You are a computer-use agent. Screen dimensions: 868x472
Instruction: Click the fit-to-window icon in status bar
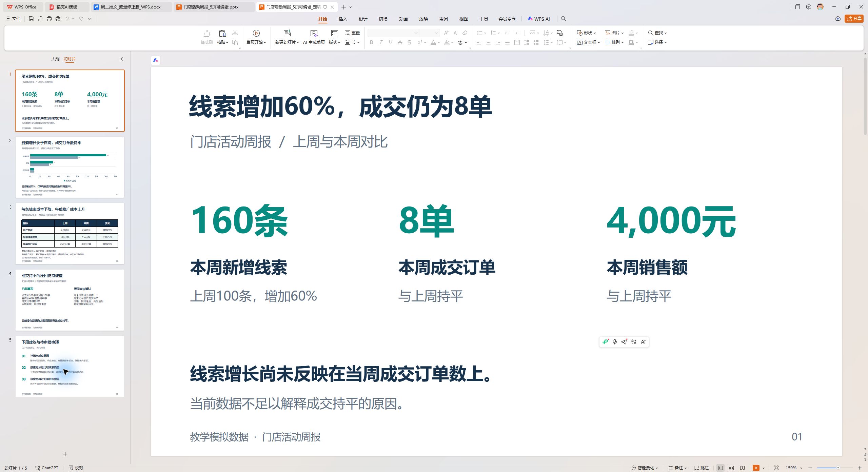[776, 468]
